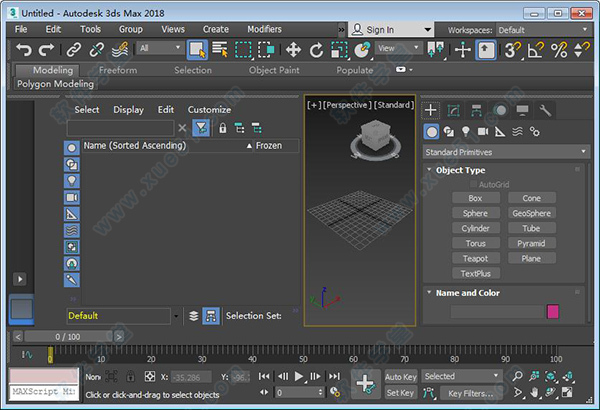Image resolution: width=600 pixels, height=410 pixels.
Task: Select Lights category in Create panel
Action: pyautogui.click(x=466, y=132)
